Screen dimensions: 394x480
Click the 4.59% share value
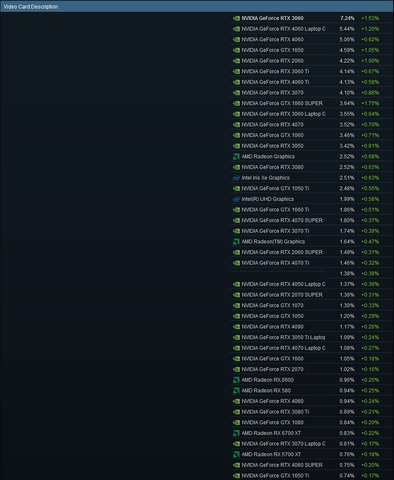point(347,50)
